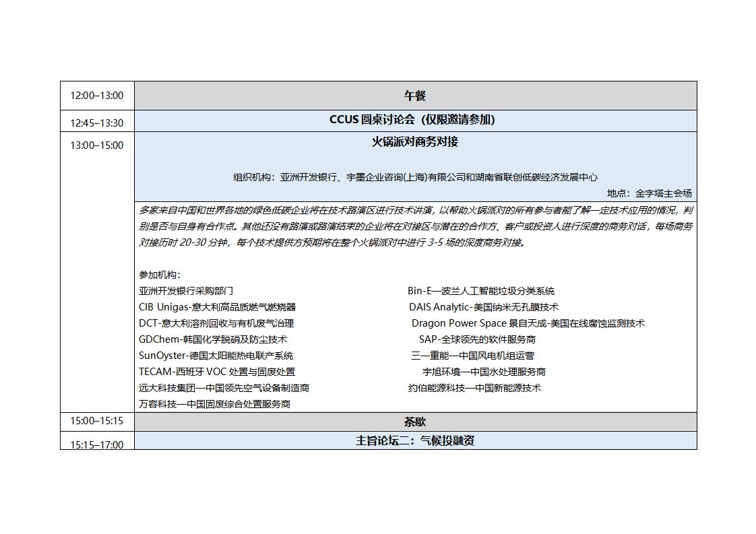This screenshot has width=756, height=534.
Task: Select the time cell 12:00–13:00
Action: point(97,96)
